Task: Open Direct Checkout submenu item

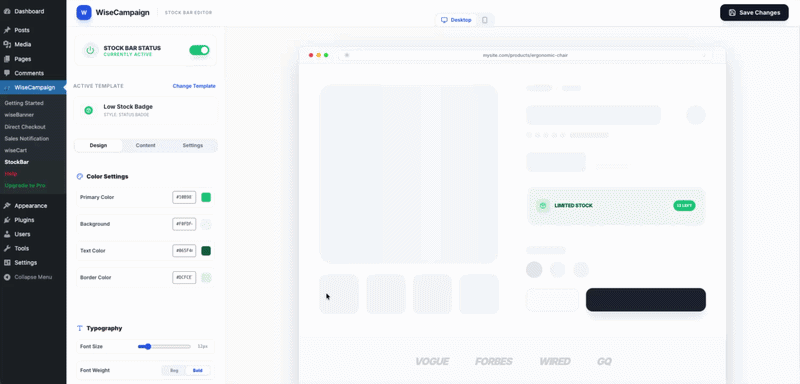Action: 25,126
